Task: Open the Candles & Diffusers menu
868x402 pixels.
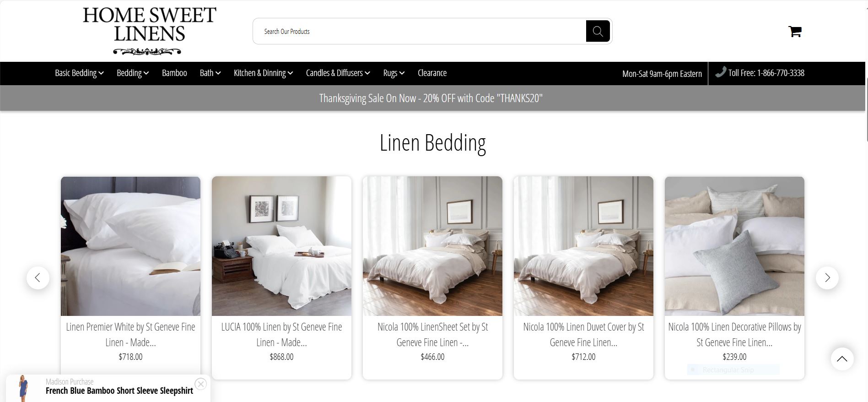Action: (338, 73)
